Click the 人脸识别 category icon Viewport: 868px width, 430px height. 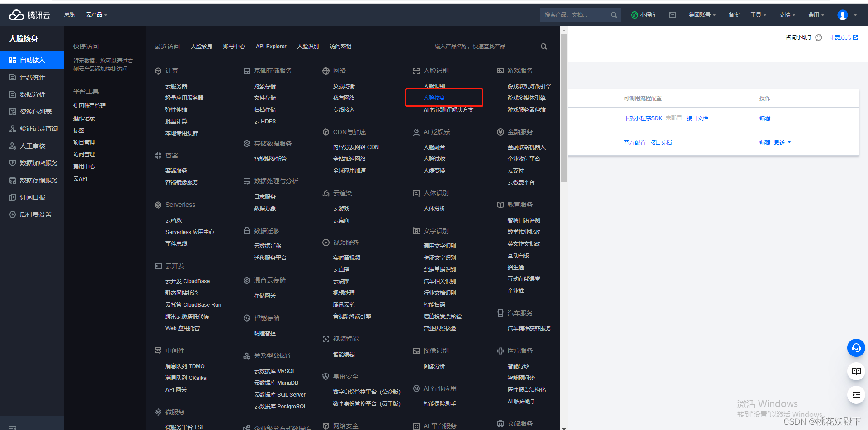[416, 71]
